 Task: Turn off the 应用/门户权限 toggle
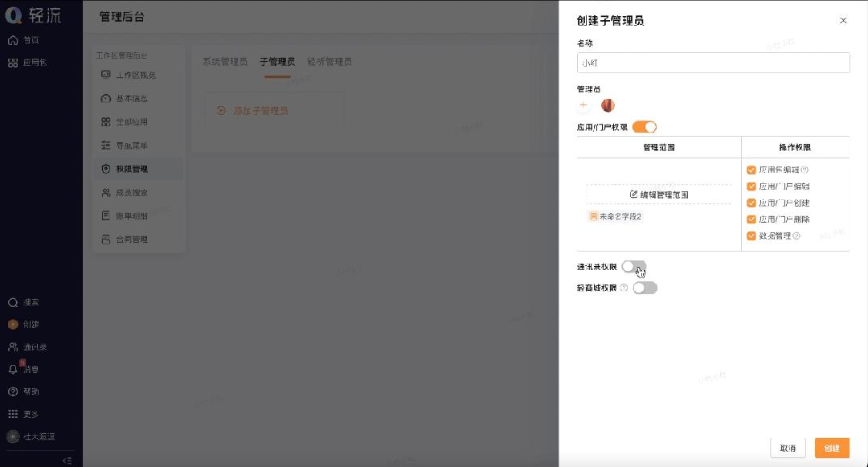pyautogui.click(x=644, y=126)
